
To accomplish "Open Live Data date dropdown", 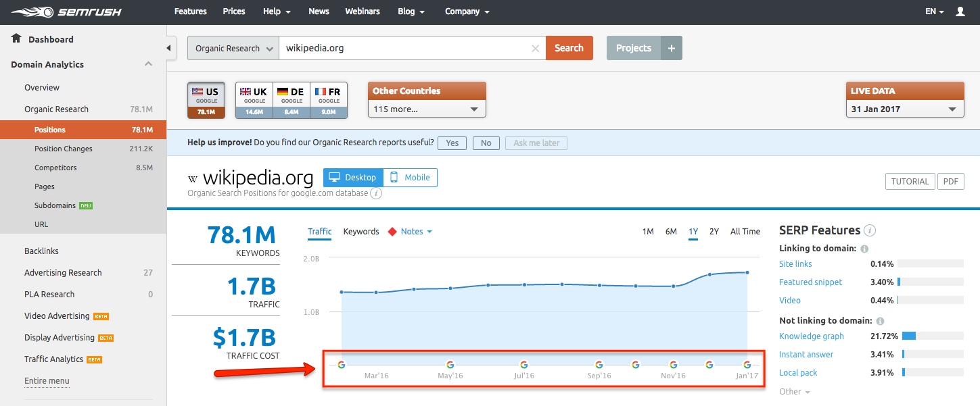I will (x=905, y=109).
